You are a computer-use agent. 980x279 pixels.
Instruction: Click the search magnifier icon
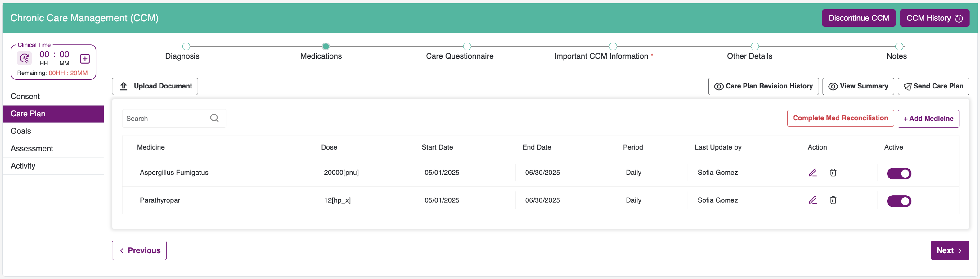point(214,118)
